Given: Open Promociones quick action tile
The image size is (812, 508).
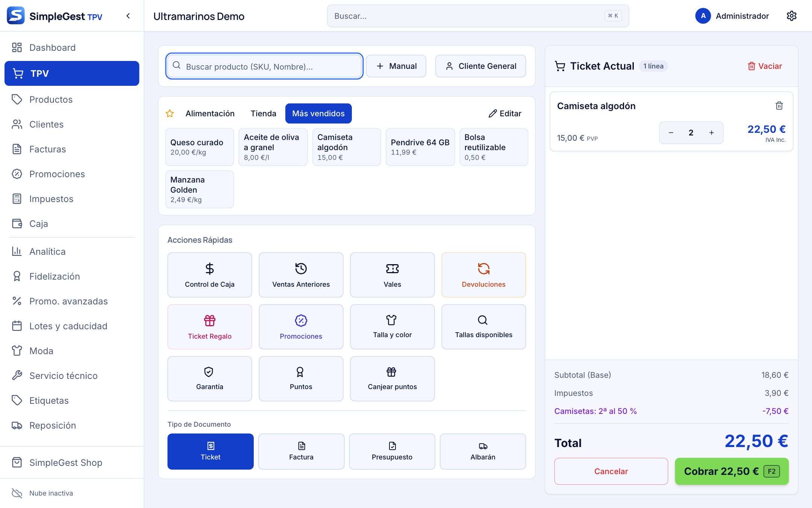Looking at the screenshot, I should (301, 327).
